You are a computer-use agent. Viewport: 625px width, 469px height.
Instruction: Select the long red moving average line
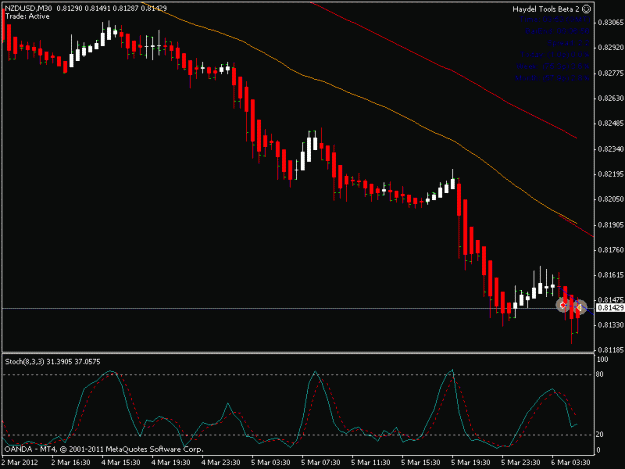451,70
